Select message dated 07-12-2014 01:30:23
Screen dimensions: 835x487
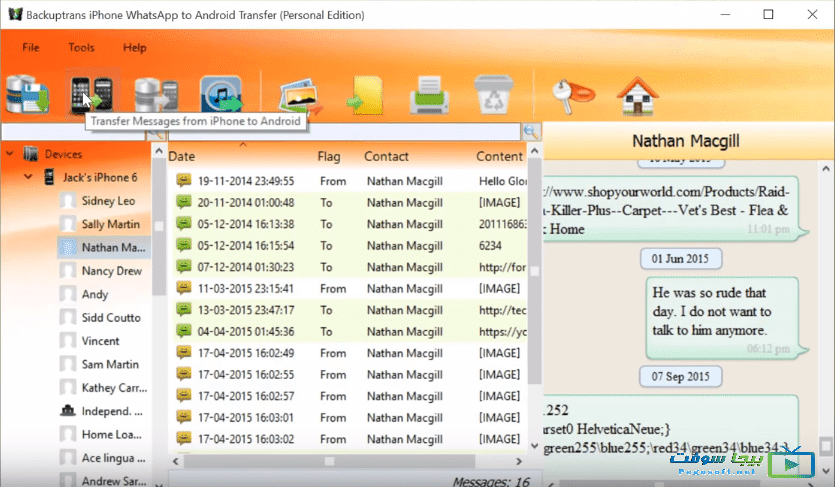tap(350, 267)
